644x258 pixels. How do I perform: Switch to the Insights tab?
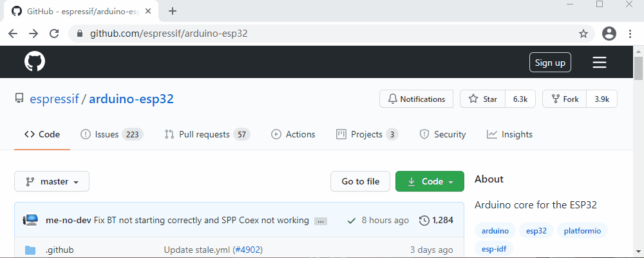click(509, 135)
